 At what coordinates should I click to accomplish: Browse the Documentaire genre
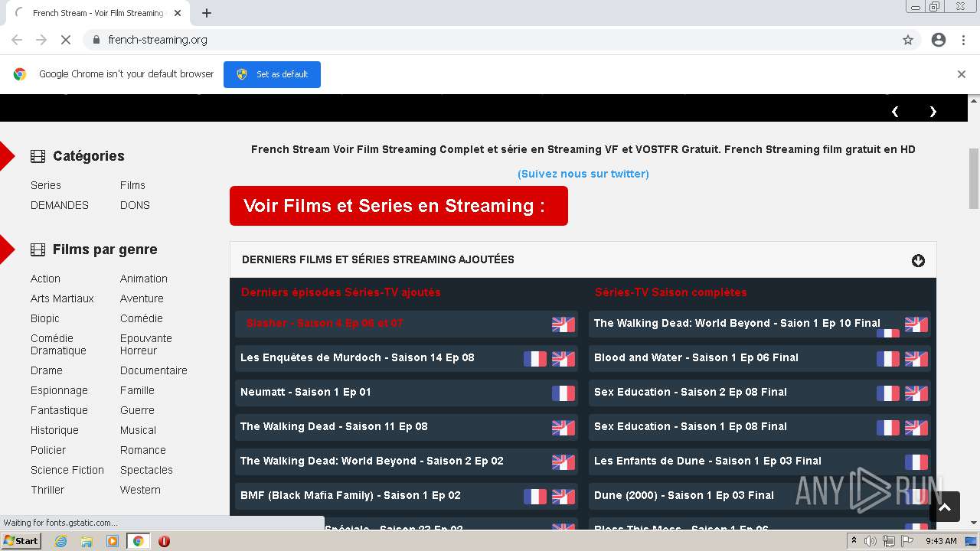(x=154, y=370)
